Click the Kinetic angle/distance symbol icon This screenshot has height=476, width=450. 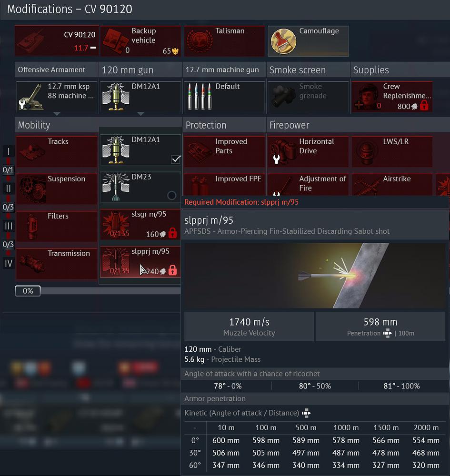pos(306,413)
